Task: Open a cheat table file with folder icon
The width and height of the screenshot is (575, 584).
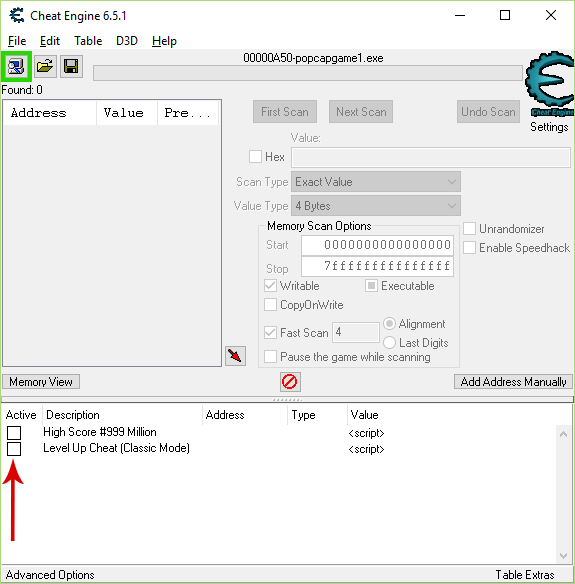Action: pos(45,67)
